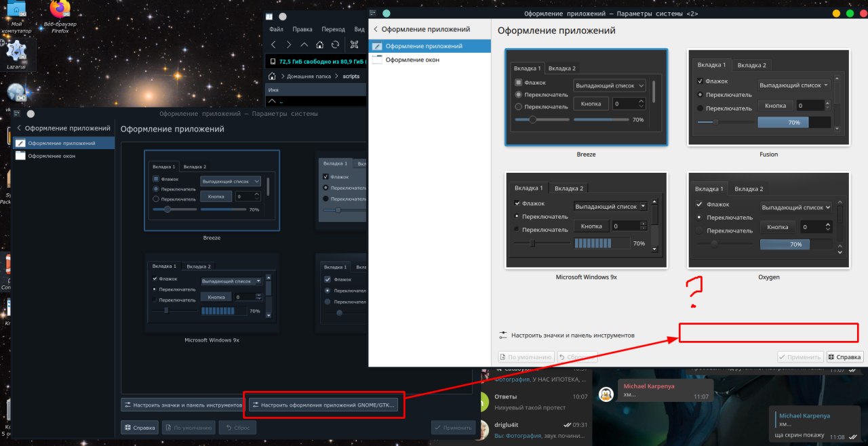Select first Переключатель in light window Oxygen preview
The image size is (868, 446).
pos(700,218)
